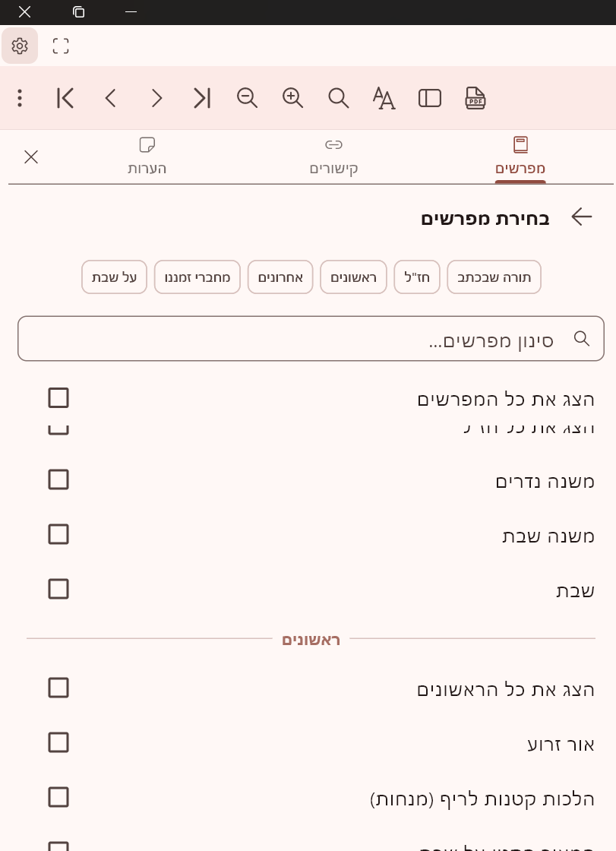Check the משנה שבת checkbox
Screen dimensions: 616x851
58,534
